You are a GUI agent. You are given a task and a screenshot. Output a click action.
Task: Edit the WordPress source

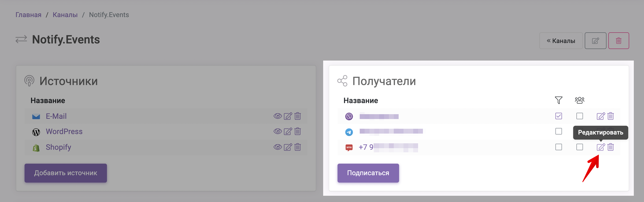click(288, 131)
